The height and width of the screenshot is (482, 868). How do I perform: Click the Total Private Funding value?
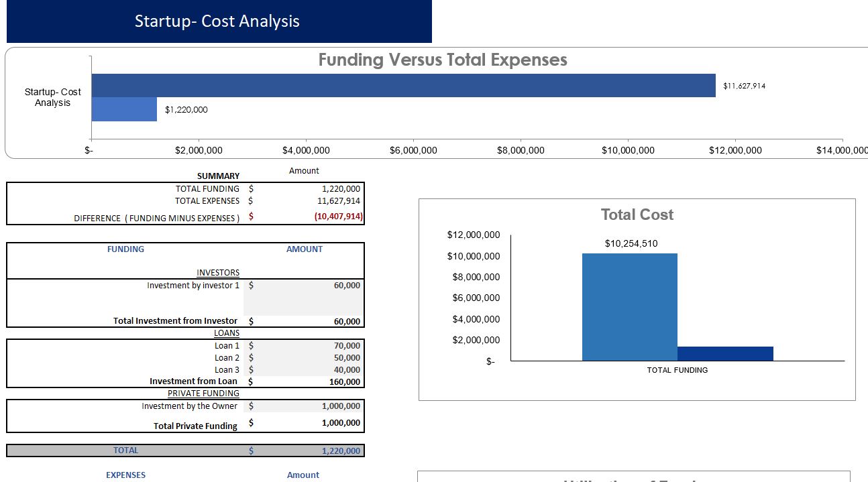[x=322, y=423]
